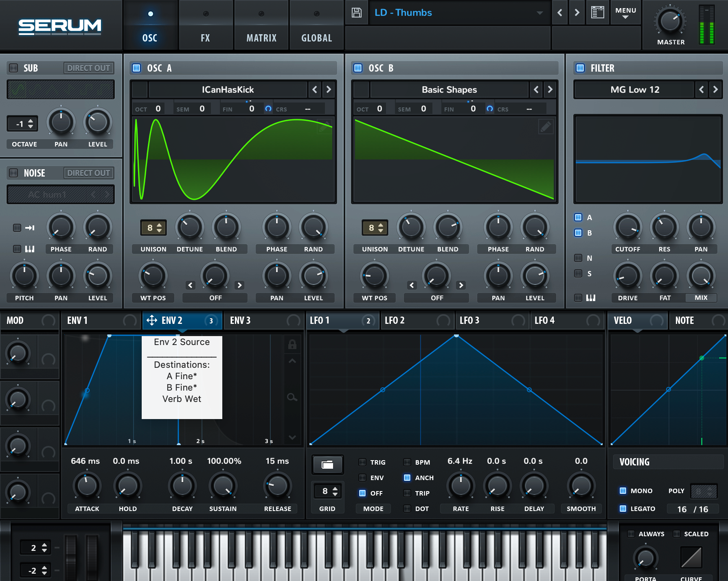
Task: Open MG Low 12 filter type selector
Action: (634, 90)
